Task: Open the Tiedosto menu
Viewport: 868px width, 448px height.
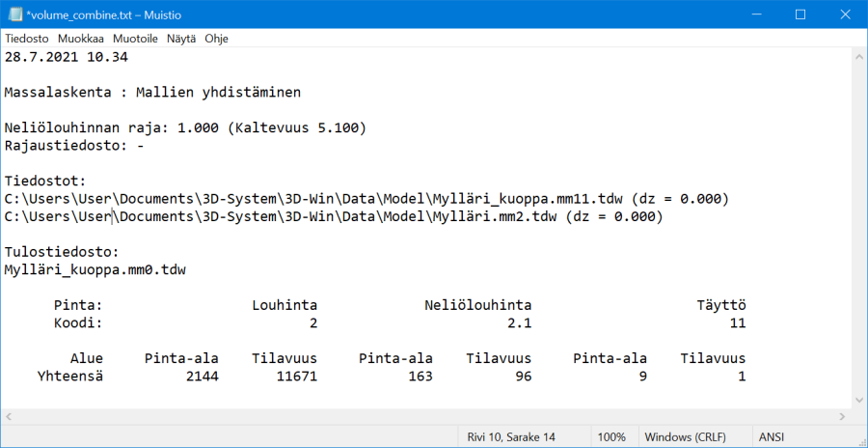Action: [27, 39]
